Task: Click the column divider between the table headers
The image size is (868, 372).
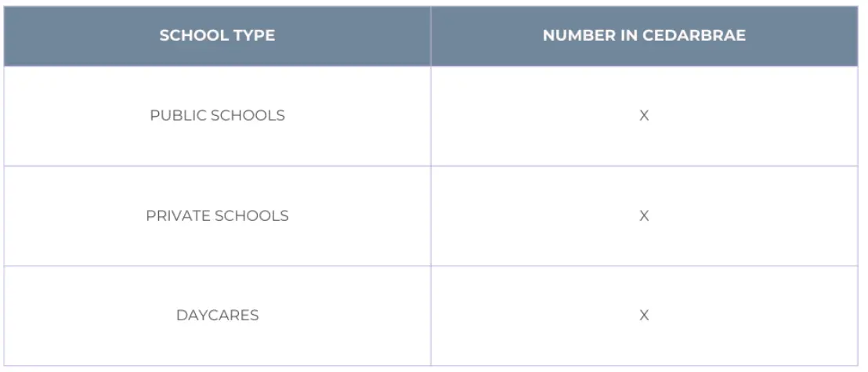Action: pos(430,38)
